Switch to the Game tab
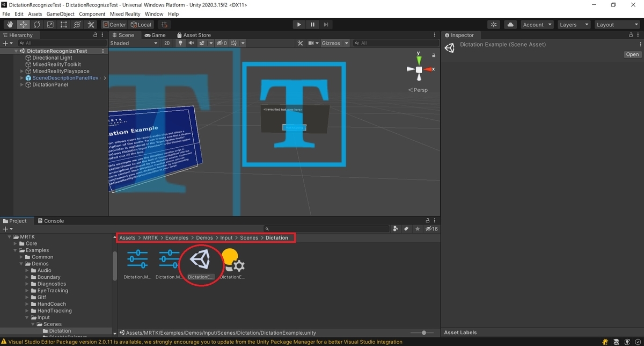Image resolution: width=644 pixels, height=346 pixels. tap(154, 35)
